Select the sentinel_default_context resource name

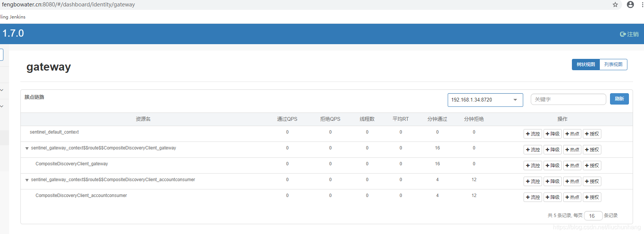coord(54,132)
